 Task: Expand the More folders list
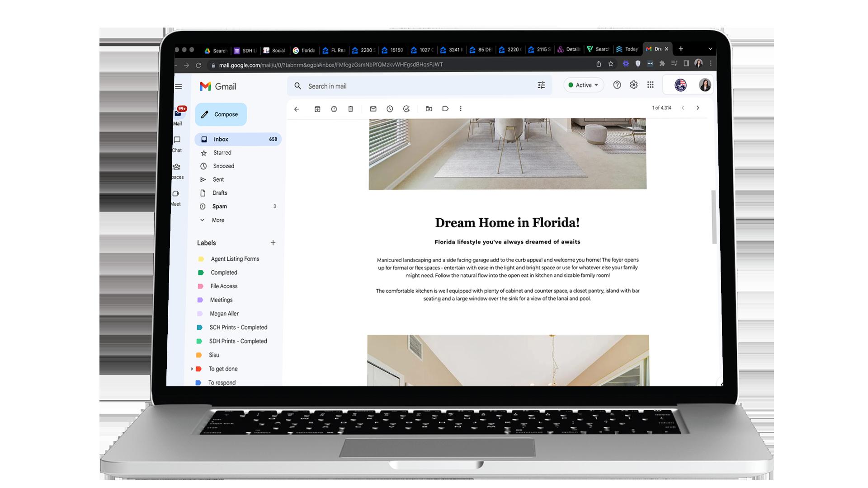pos(217,220)
